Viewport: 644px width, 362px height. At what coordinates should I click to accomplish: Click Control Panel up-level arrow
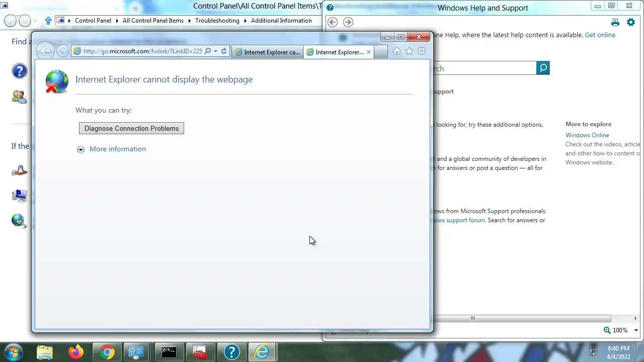coord(48,21)
